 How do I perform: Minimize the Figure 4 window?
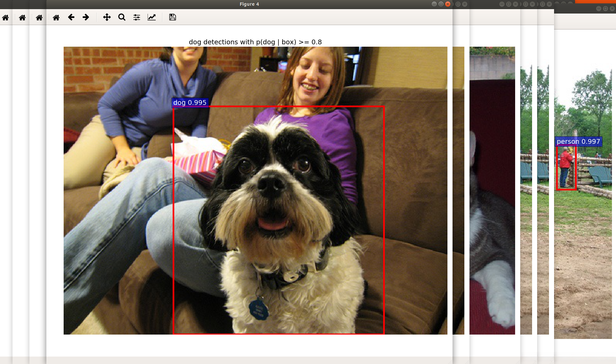coord(434,4)
